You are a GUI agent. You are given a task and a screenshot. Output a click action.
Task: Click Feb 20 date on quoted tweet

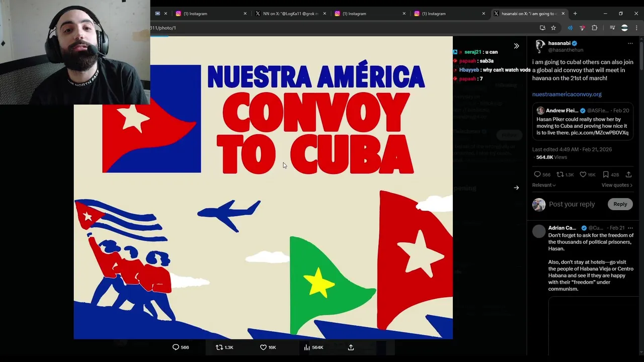tap(621, 111)
